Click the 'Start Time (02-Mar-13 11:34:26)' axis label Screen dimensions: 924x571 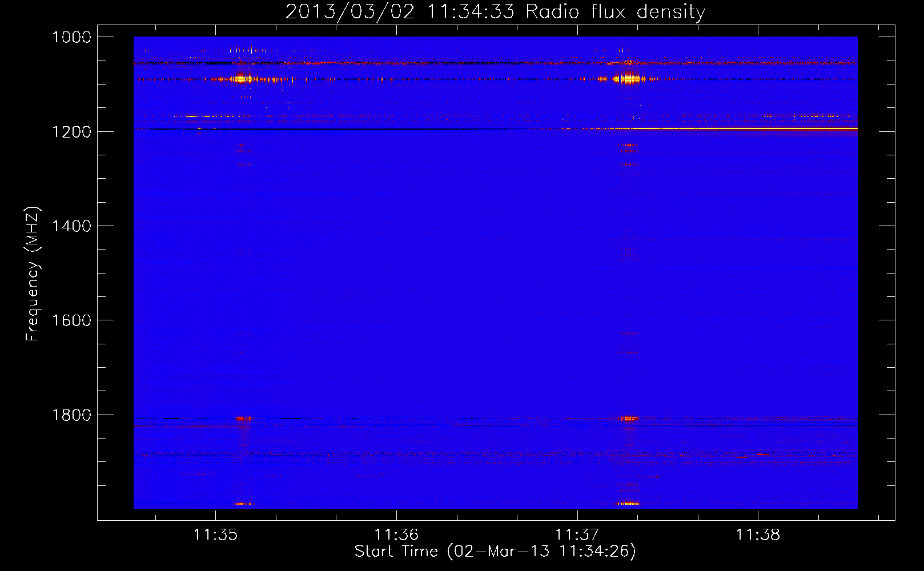[x=495, y=552]
